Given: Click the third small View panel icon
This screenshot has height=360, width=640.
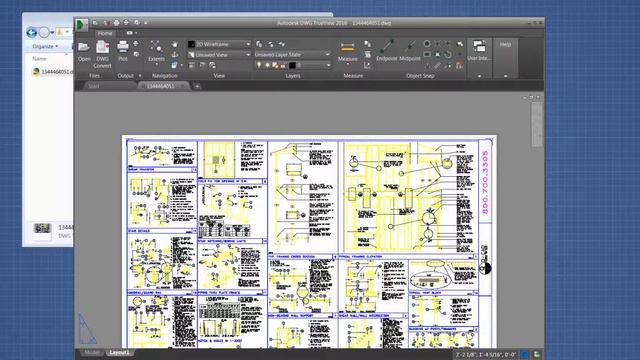Looking at the screenshot, I should [x=213, y=65].
